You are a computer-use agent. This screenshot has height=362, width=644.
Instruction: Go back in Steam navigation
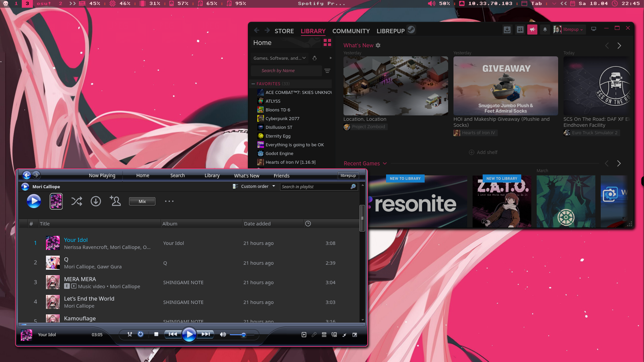[257, 31]
